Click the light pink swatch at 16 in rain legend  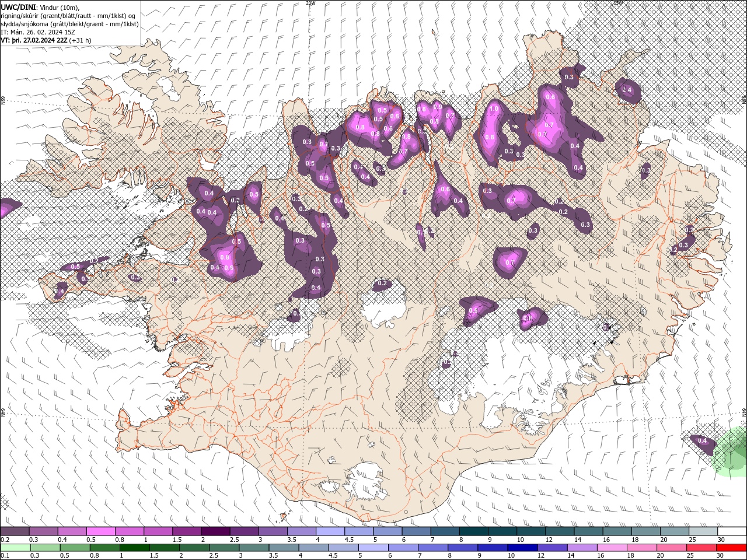613,548
